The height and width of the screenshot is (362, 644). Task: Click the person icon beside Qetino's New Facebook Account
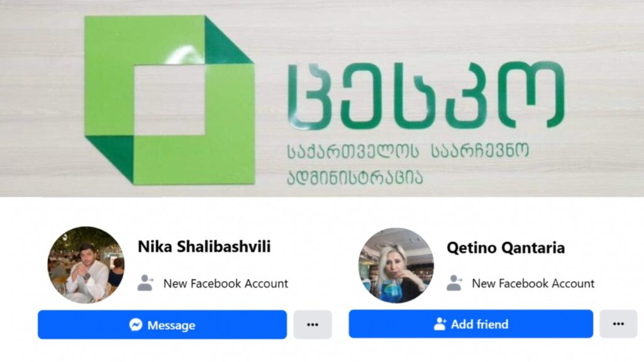(x=454, y=283)
